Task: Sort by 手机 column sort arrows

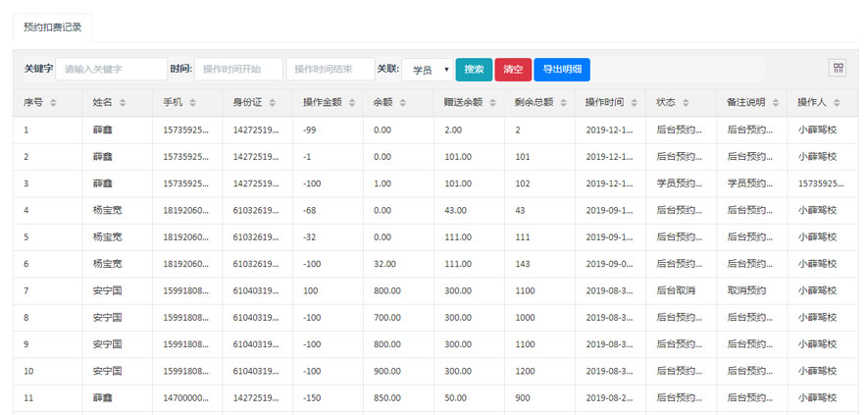Action: point(193,103)
